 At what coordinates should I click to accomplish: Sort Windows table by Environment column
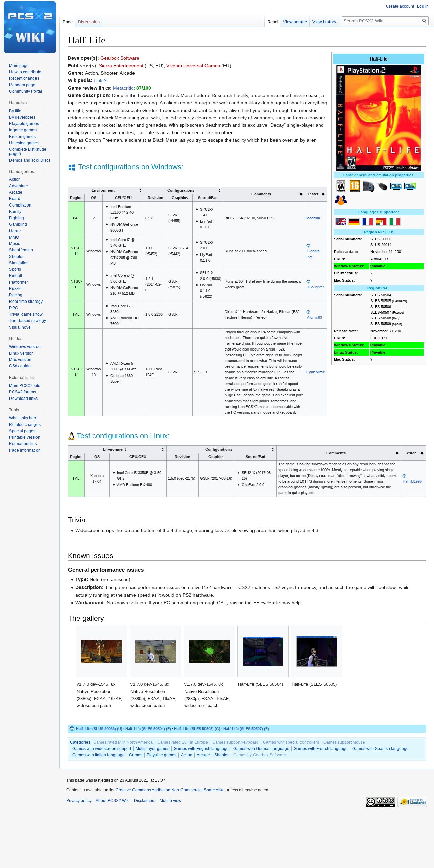pos(106,190)
